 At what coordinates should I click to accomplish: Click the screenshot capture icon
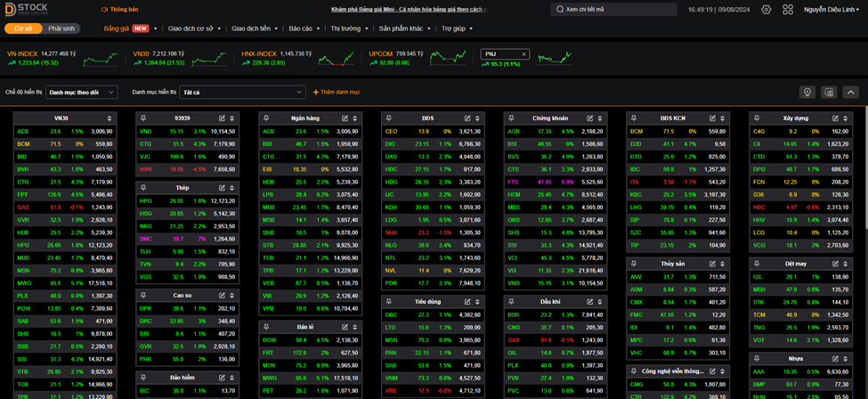tap(829, 92)
